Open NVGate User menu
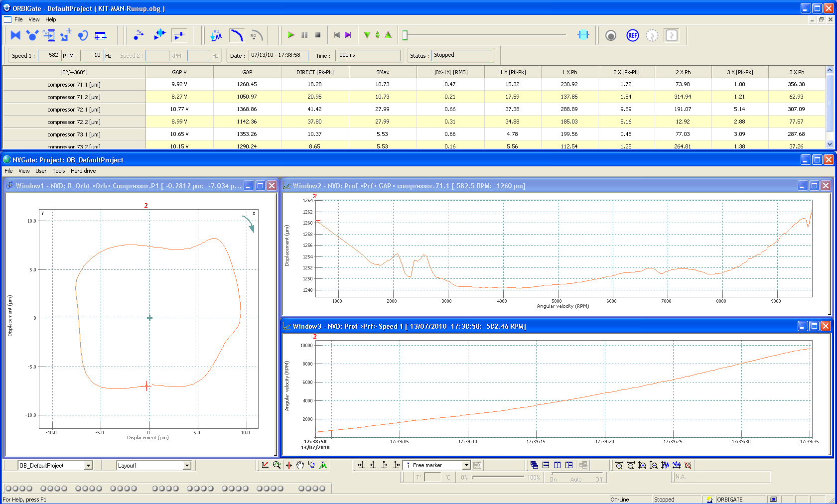The width and height of the screenshot is (837, 504). 41,171
